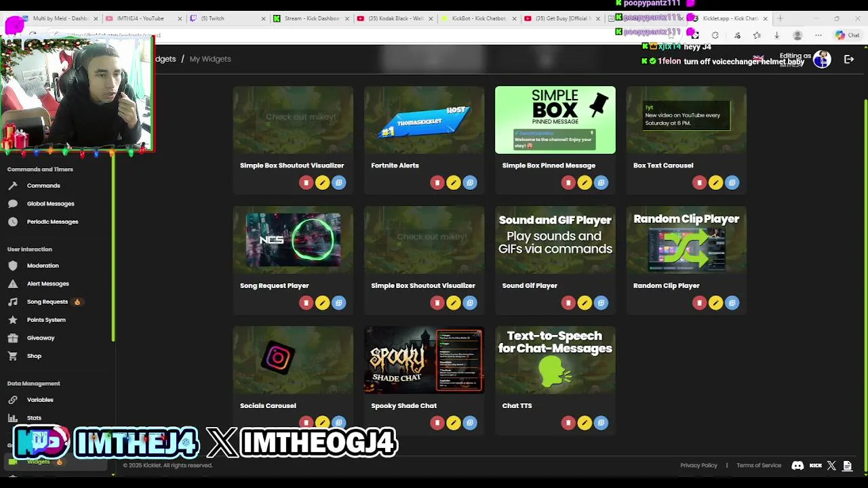Edit the Chat TTS widget
The height and width of the screenshot is (488, 868).
tap(585, 423)
